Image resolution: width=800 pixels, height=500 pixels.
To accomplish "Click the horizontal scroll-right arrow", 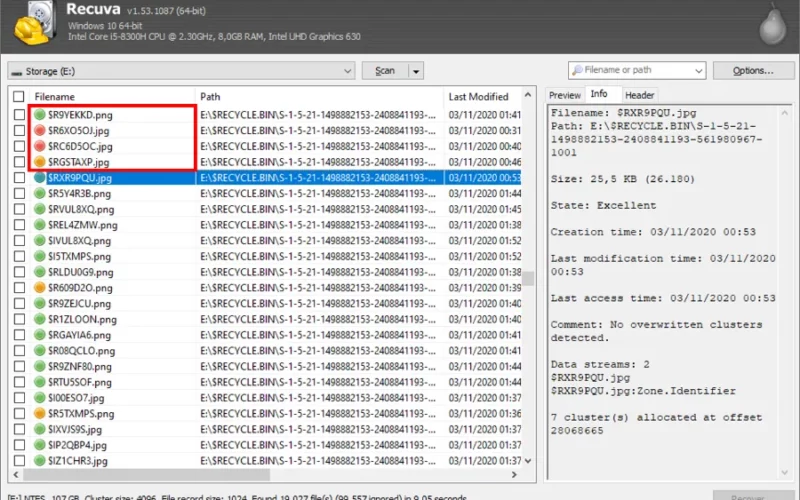I will (514, 474).
